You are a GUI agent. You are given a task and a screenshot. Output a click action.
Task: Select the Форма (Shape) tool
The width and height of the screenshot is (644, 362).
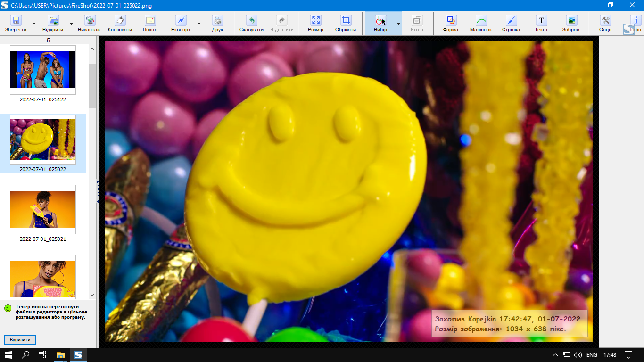(451, 23)
